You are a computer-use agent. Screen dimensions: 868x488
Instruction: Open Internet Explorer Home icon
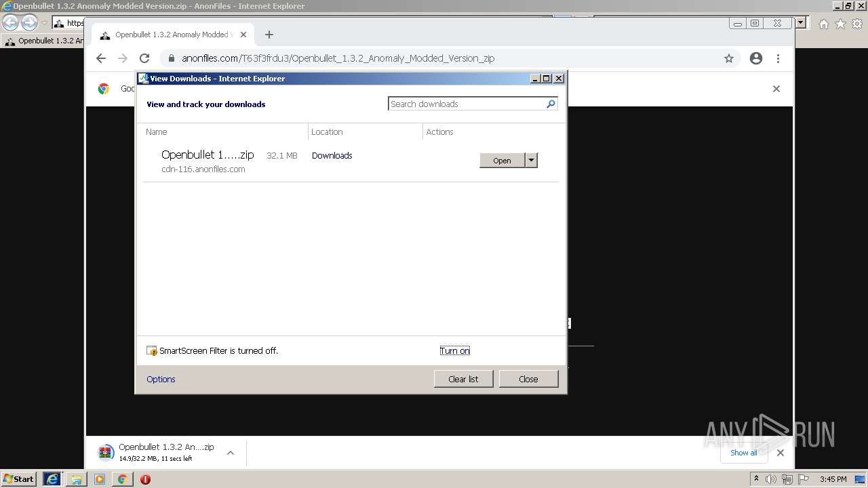tap(823, 24)
